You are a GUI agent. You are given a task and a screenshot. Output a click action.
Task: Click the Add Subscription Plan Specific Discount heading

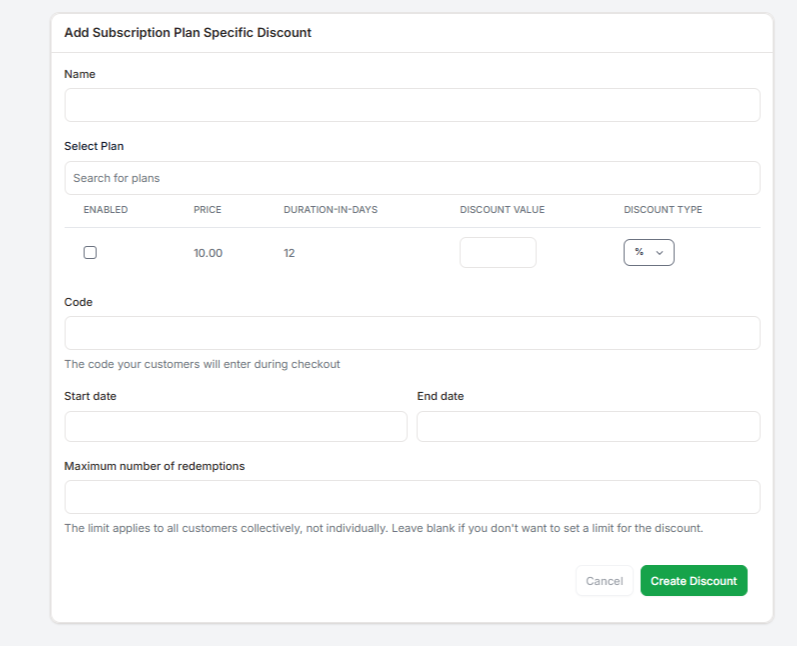(x=188, y=33)
